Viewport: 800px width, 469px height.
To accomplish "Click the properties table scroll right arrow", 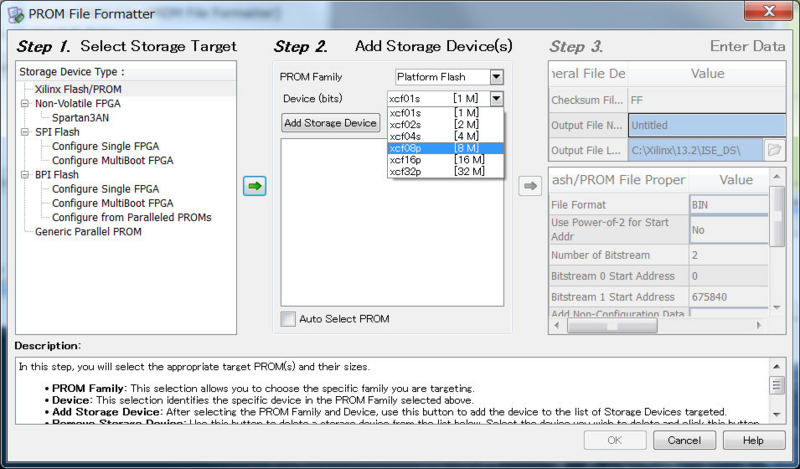I will coord(759,326).
